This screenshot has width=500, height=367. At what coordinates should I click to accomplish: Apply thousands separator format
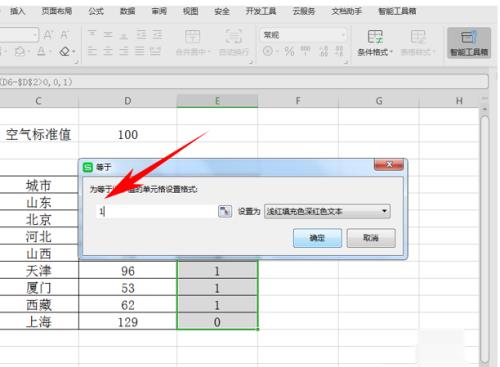[305, 51]
